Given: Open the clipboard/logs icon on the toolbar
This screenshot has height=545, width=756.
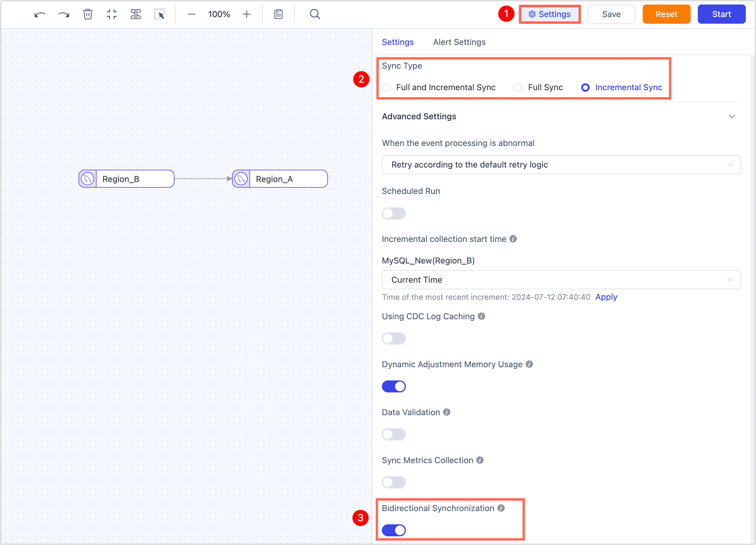Looking at the screenshot, I should [x=278, y=14].
